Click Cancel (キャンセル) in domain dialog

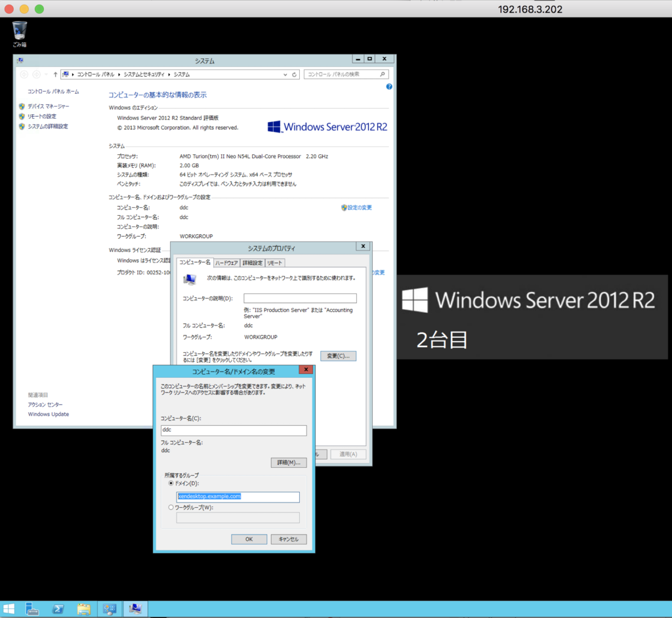[289, 539]
